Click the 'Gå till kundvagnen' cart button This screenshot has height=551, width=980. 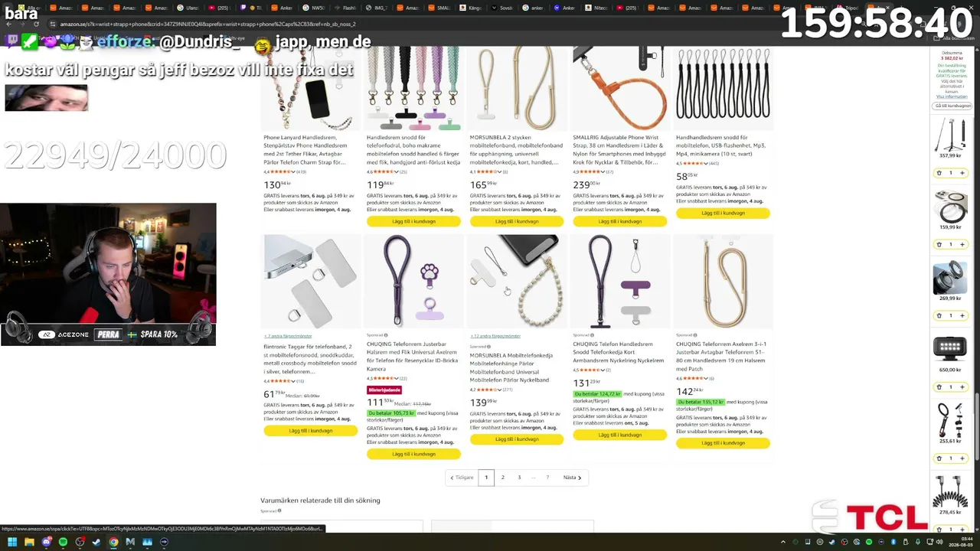(x=952, y=106)
